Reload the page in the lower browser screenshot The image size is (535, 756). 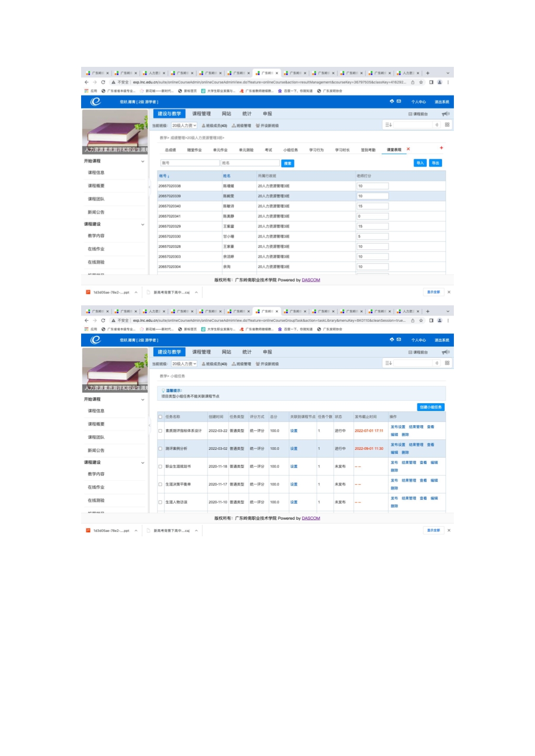pyautogui.click(x=103, y=320)
